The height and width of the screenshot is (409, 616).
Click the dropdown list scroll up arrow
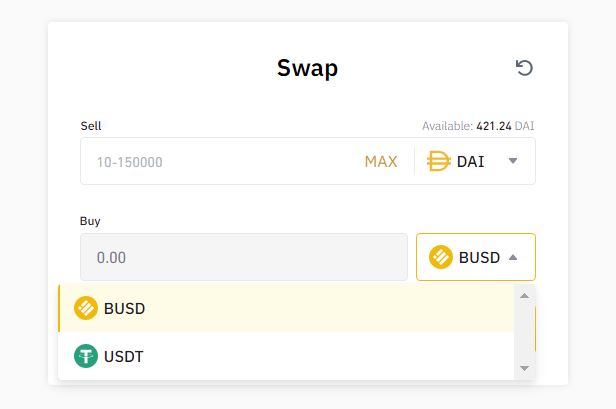524,295
